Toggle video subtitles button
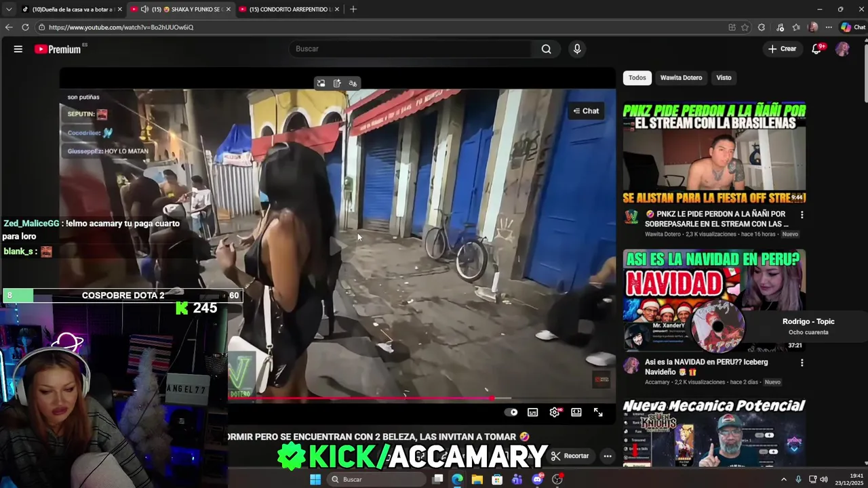The width and height of the screenshot is (868, 488). point(533,412)
